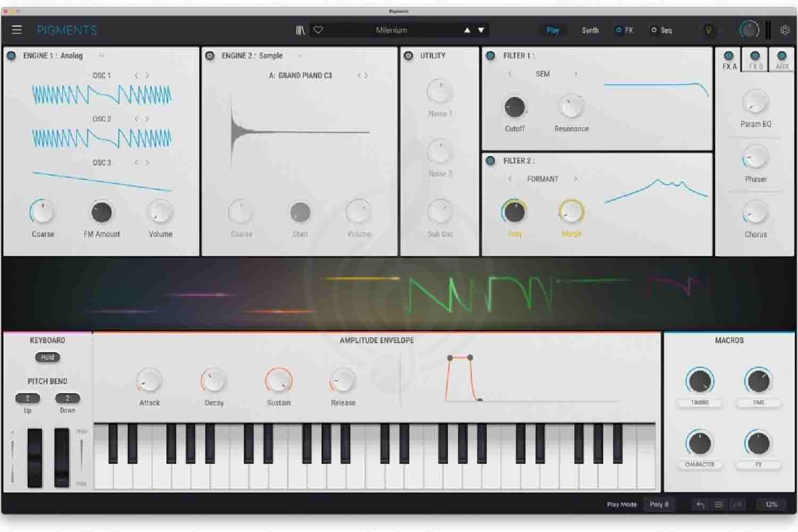Open the hamburger main menu
Image resolution: width=798 pixels, height=532 pixels.
(x=16, y=30)
